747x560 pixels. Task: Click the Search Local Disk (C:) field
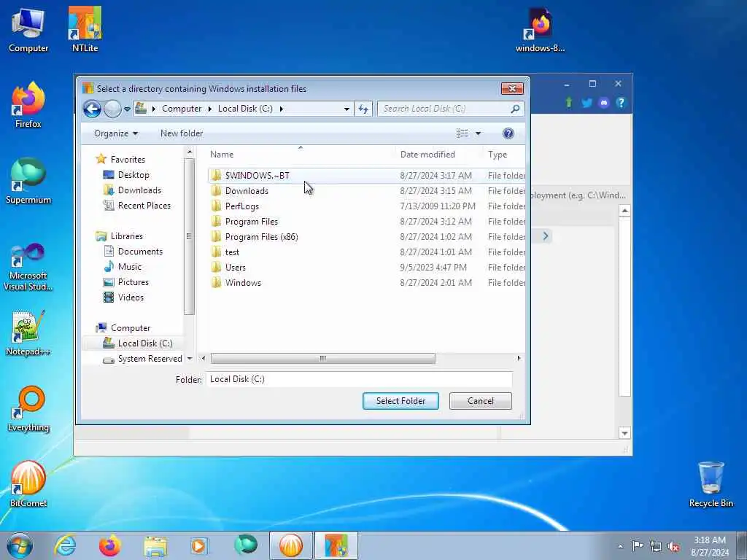click(x=450, y=109)
